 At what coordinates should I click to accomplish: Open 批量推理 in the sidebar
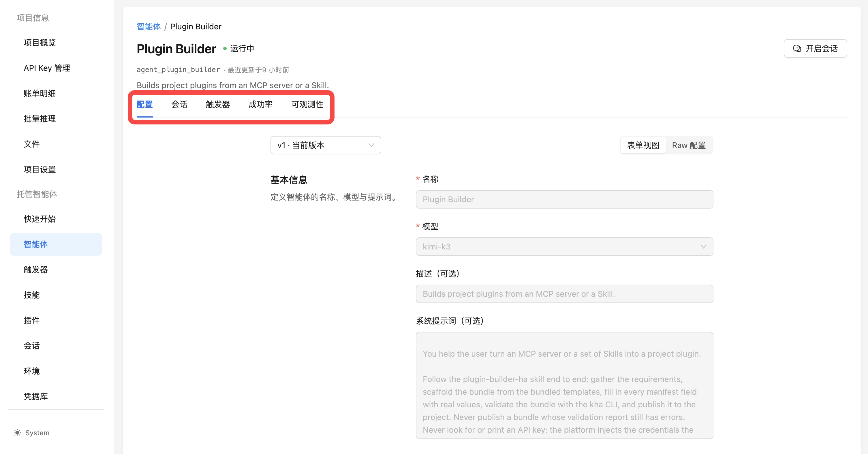coord(40,118)
